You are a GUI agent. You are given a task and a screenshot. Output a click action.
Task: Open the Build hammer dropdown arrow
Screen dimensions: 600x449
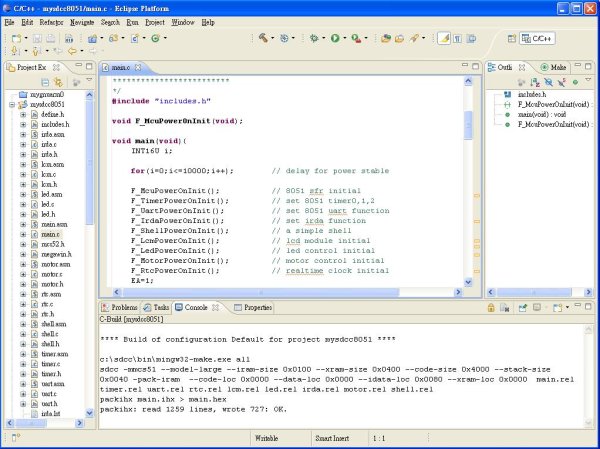pyautogui.click(x=272, y=38)
